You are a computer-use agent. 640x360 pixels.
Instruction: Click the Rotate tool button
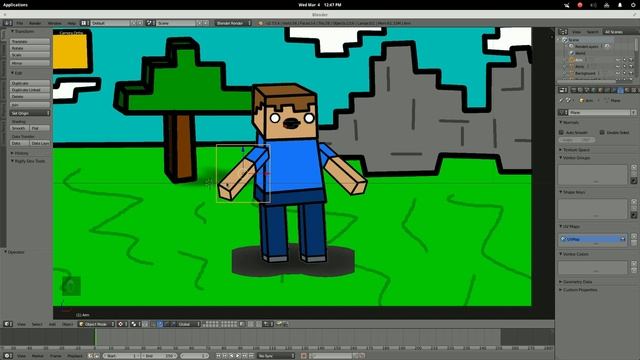click(x=30, y=48)
